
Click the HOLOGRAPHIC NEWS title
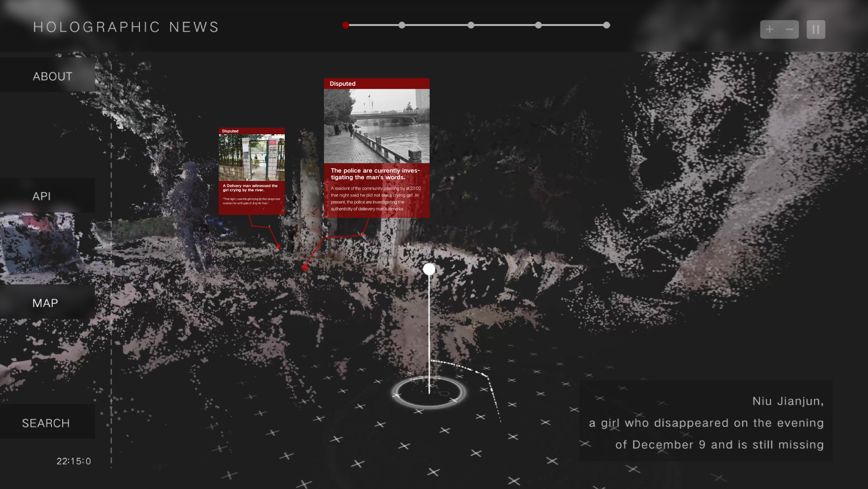point(126,27)
